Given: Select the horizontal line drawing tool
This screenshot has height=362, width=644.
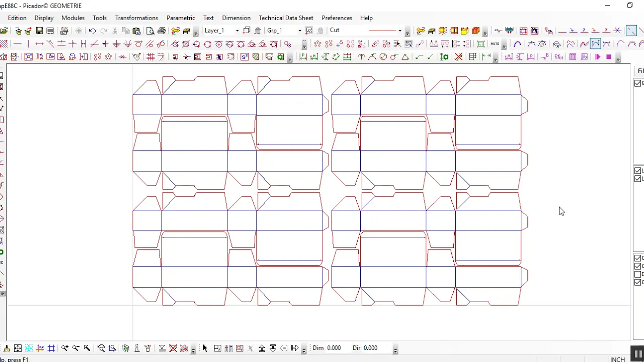Looking at the screenshot, I should pyautogui.click(x=18, y=44).
